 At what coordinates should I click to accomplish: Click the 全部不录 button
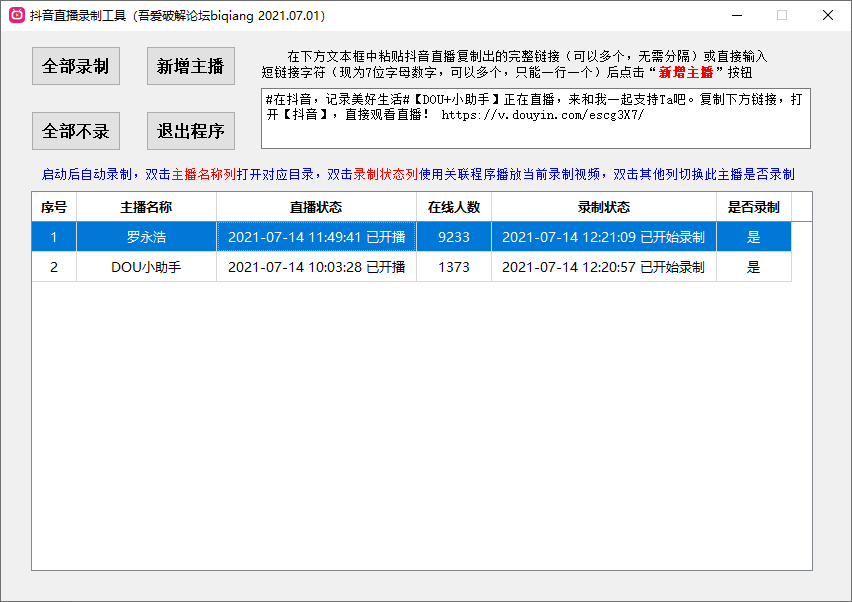(x=76, y=131)
